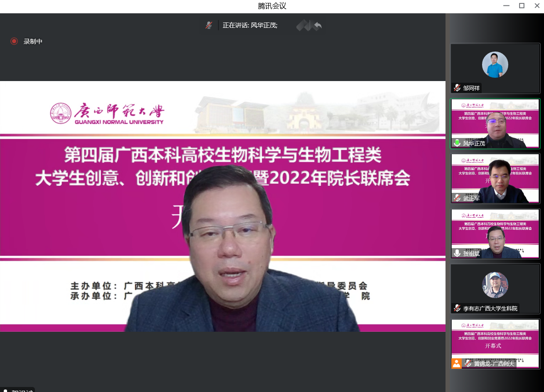Click muted mic icon beside 李有志广西大学生科院
This screenshot has width=544, height=392.
(457, 308)
